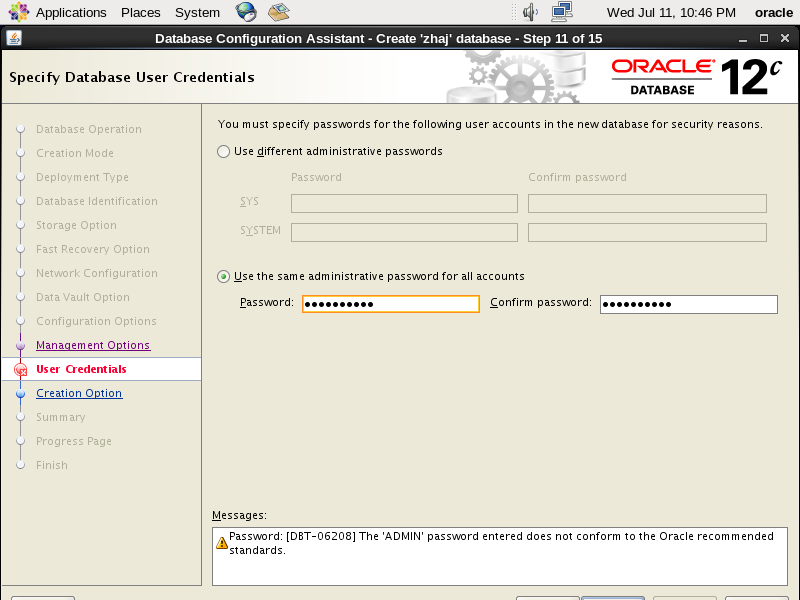Click the window title bar text
This screenshot has height=600, width=800.
(x=378, y=39)
